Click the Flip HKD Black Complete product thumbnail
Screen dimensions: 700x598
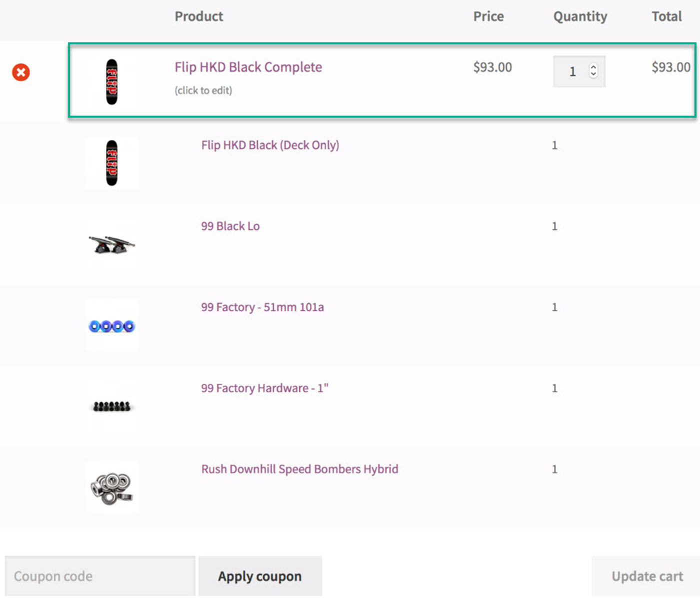[111, 82]
